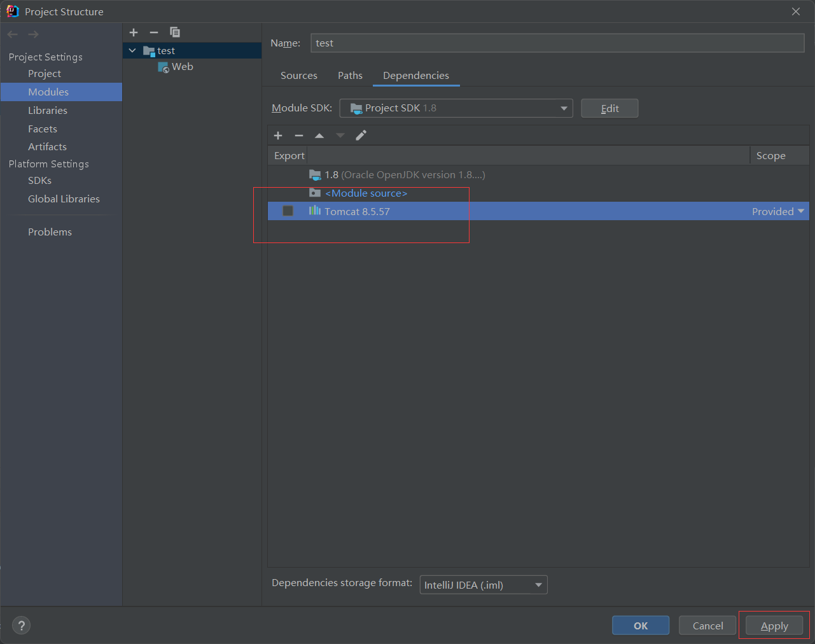Image resolution: width=815 pixels, height=644 pixels.
Task: Close the Project Structure dialog
Action: click(x=796, y=11)
